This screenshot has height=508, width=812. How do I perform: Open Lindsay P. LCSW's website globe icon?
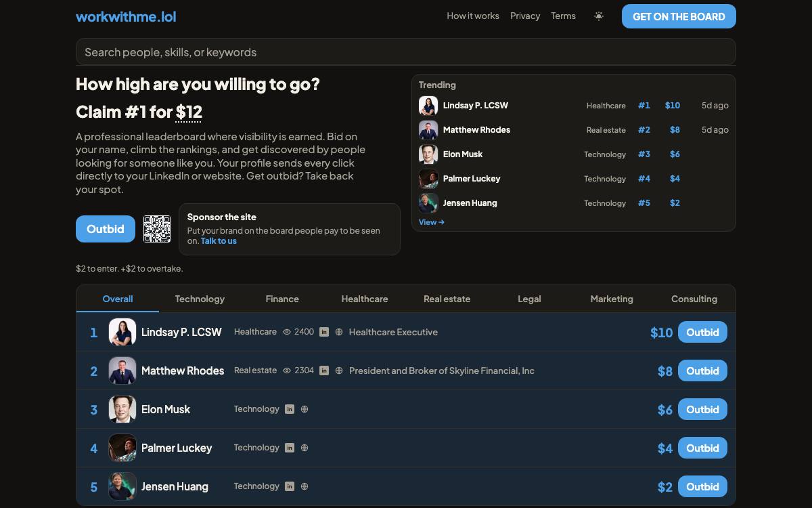click(339, 332)
